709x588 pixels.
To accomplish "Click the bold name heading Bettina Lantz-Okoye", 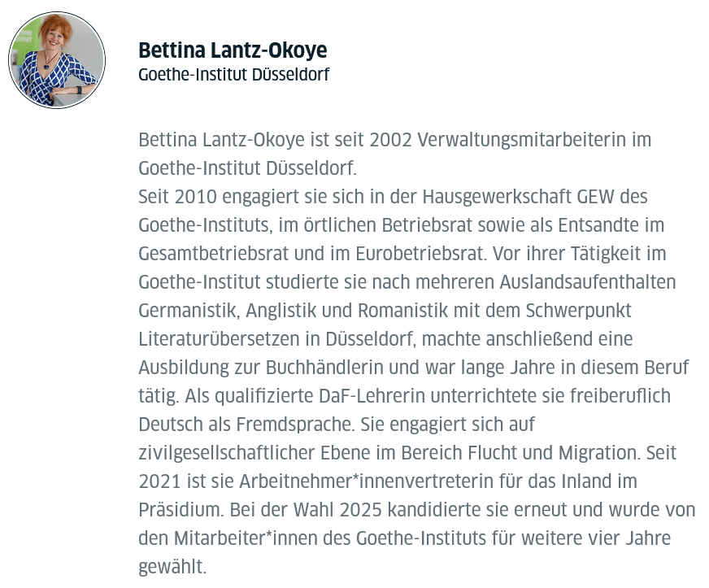I will point(233,50).
